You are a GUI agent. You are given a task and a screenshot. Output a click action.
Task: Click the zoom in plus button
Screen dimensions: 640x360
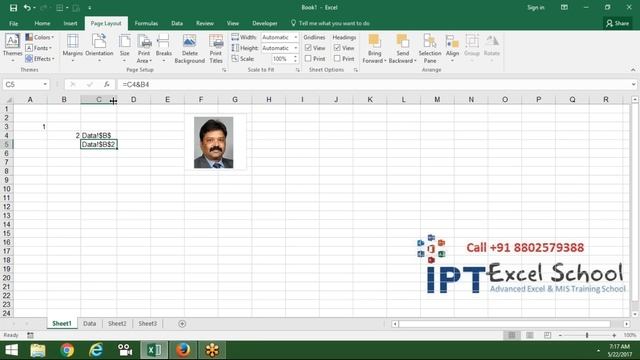pos(614,335)
